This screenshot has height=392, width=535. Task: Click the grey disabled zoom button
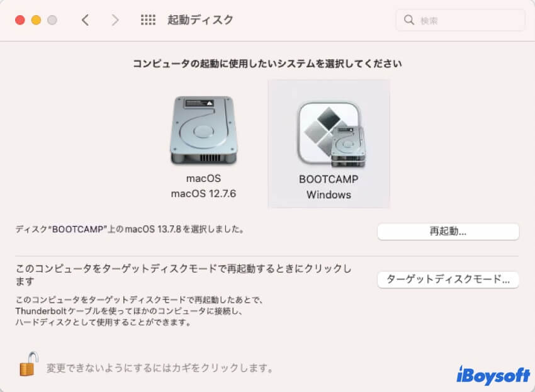(52, 20)
